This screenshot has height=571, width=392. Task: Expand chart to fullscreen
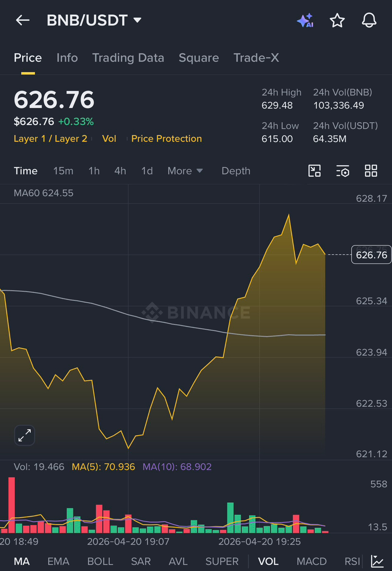pos(25,435)
